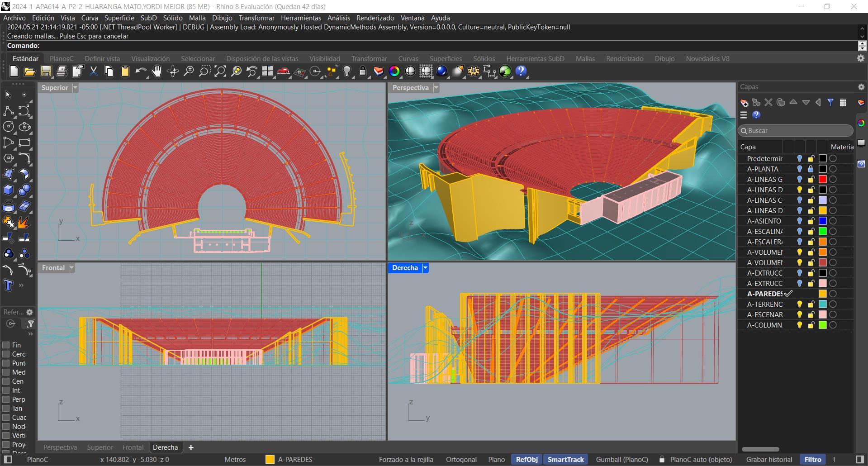Click the red color swatch of A-LINEAS G layer

tap(823, 180)
